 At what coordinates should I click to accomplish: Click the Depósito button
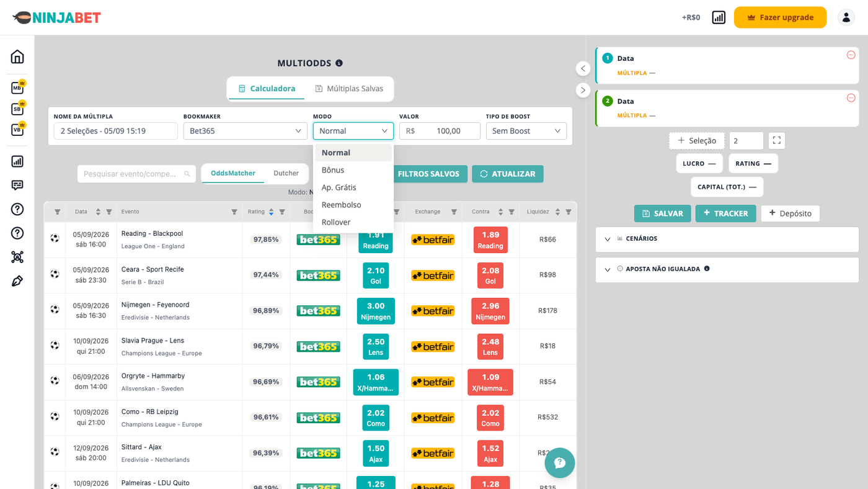(x=790, y=213)
